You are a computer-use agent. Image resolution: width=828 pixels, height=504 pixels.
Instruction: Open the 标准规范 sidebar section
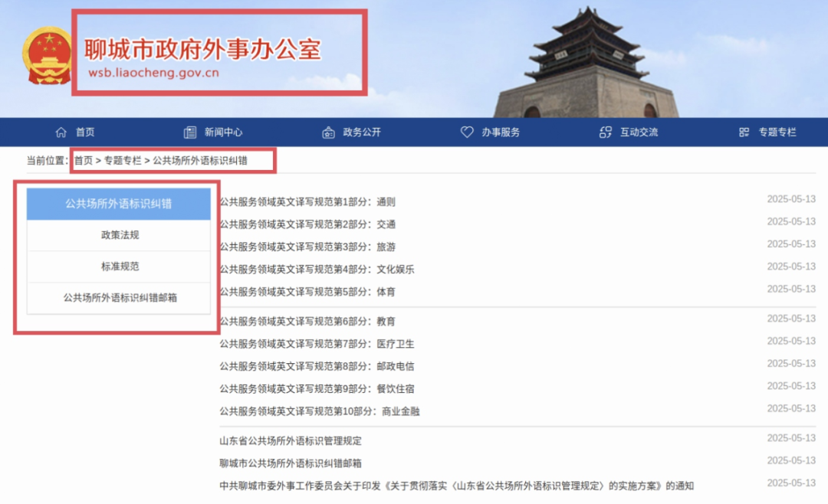coord(118,266)
